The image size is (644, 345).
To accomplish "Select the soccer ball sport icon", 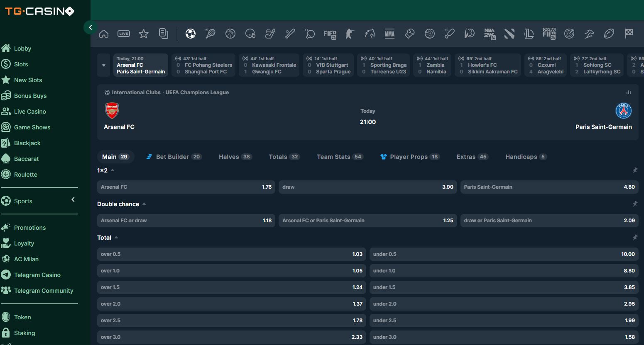I will click(x=191, y=34).
